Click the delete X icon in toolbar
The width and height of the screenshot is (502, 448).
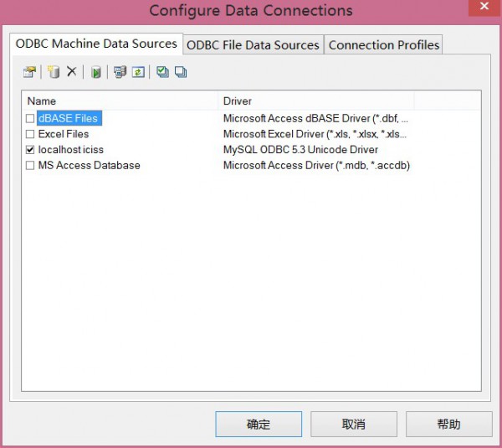[x=72, y=73]
